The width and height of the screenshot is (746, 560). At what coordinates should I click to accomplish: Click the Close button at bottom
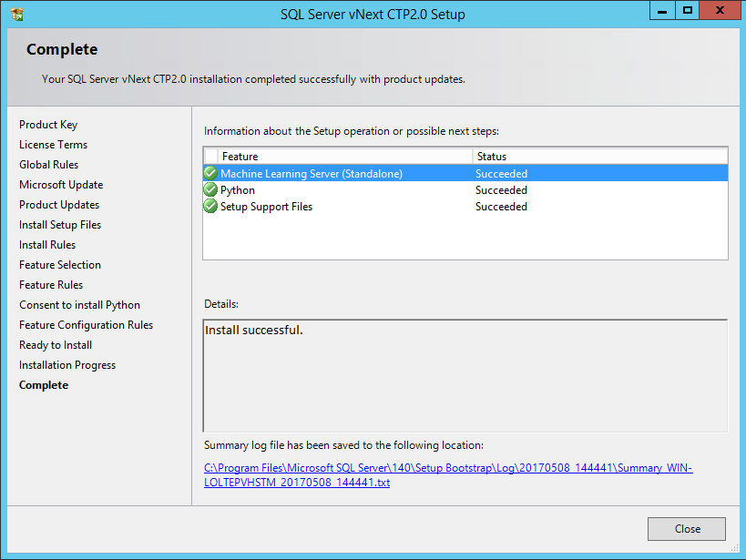pyautogui.click(x=687, y=529)
